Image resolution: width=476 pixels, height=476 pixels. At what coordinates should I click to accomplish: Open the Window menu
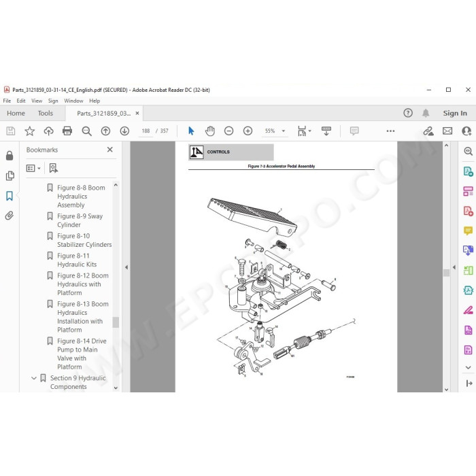tap(73, 101)
